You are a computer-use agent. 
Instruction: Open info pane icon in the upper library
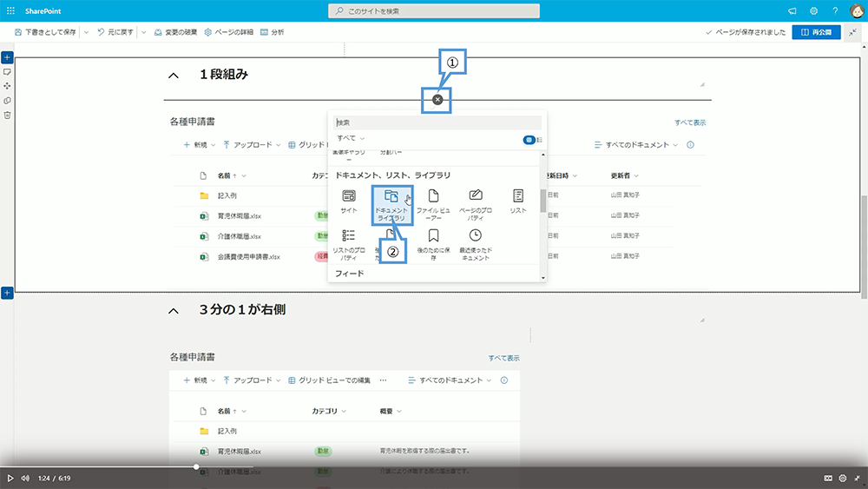pyautogui.click(x=690, y=144)
